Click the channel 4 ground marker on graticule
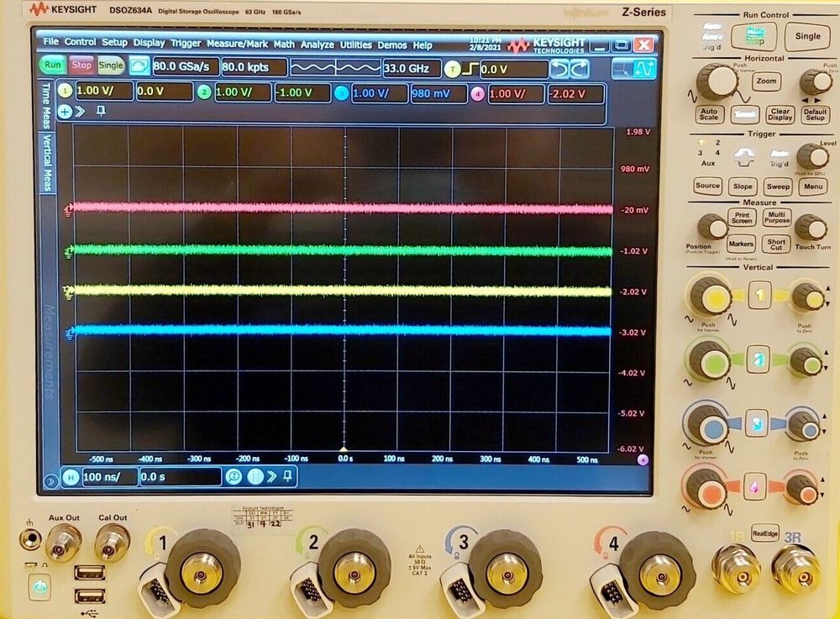Viewport: 840px width, 619px height. [68, 210]
